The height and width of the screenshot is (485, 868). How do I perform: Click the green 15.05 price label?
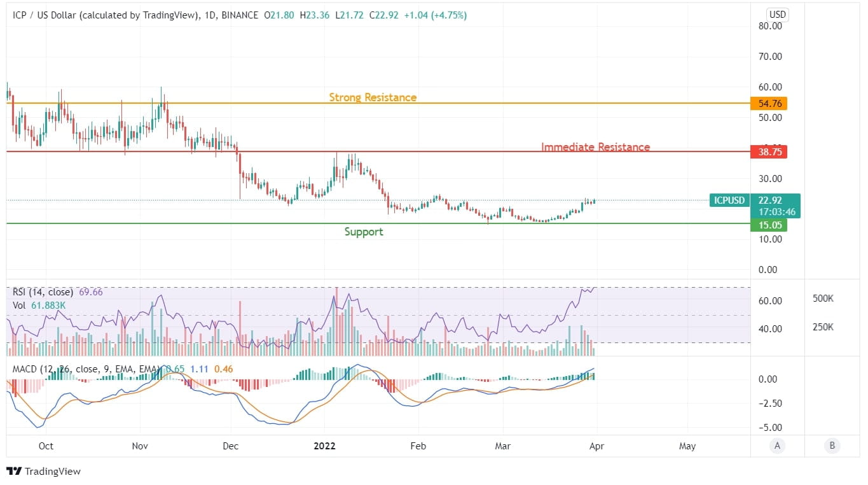769,225
